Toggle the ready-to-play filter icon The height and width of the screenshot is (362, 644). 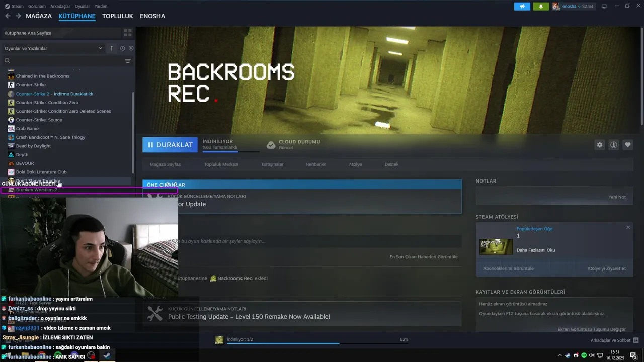pos(131,48)
